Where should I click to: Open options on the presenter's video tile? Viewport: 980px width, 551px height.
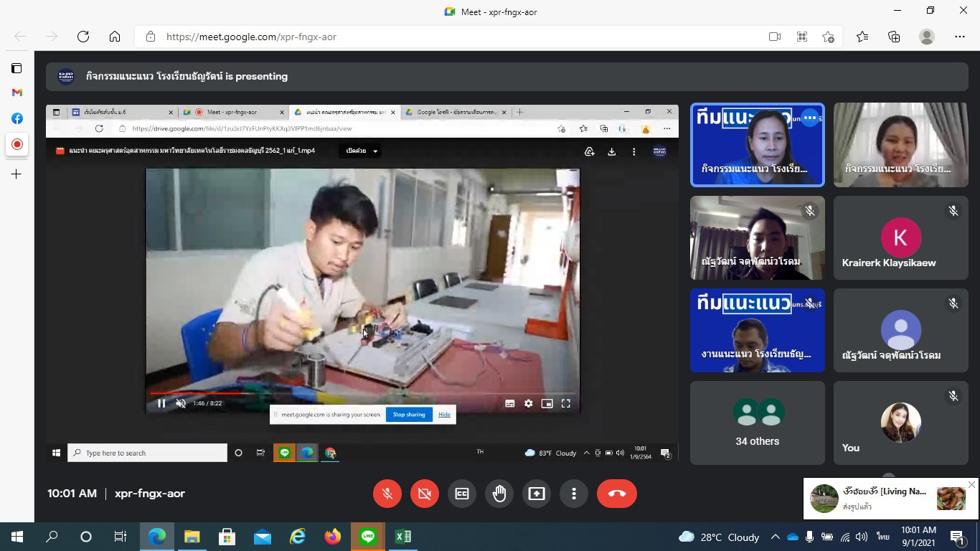(x=810, y=118)
